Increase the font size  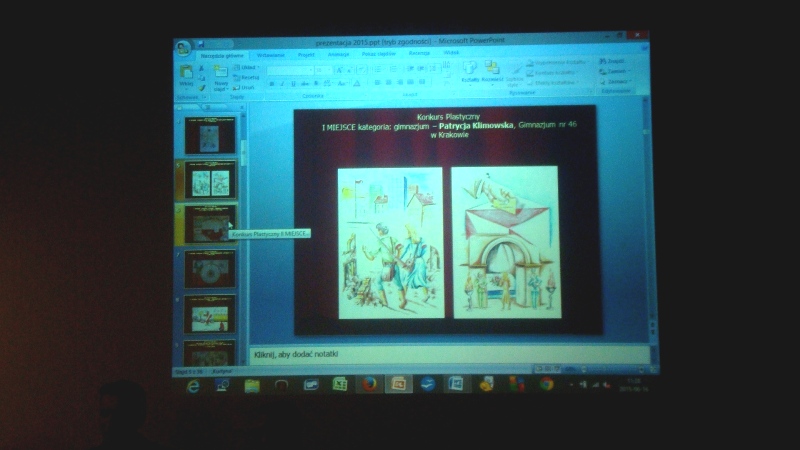coord(339,70)
